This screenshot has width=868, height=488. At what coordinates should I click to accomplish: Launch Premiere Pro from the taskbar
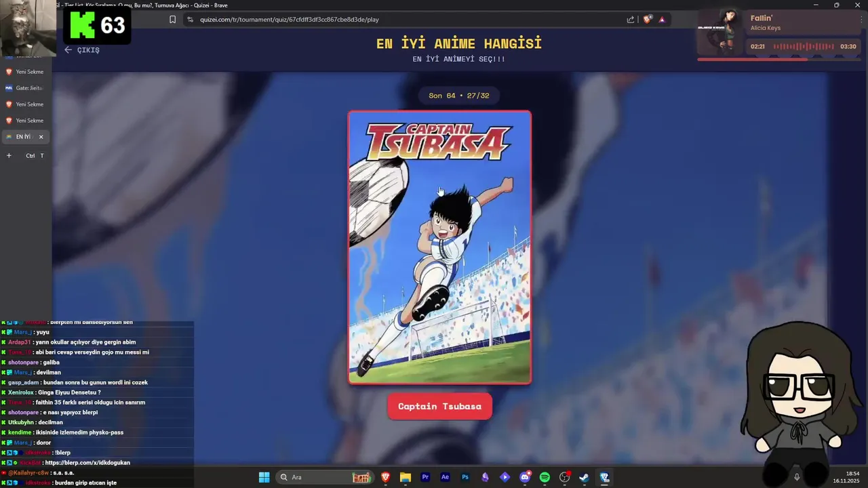point(425,477)
